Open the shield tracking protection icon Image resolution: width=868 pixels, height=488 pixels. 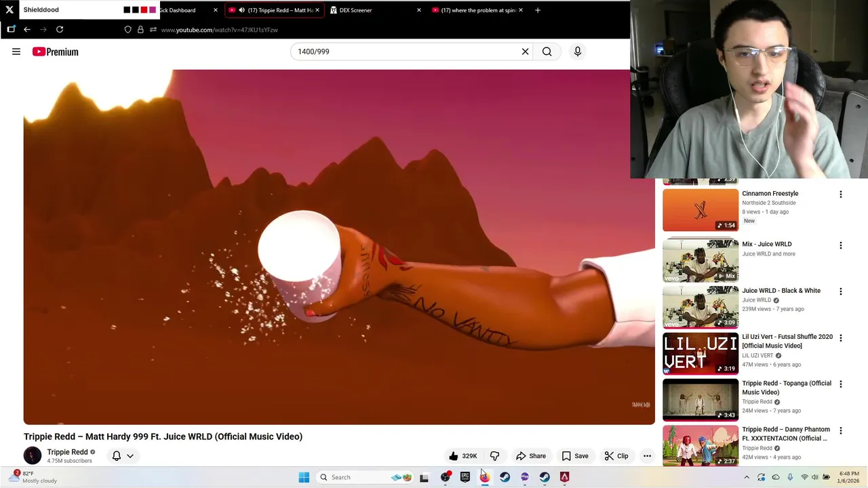click(127, 30)
